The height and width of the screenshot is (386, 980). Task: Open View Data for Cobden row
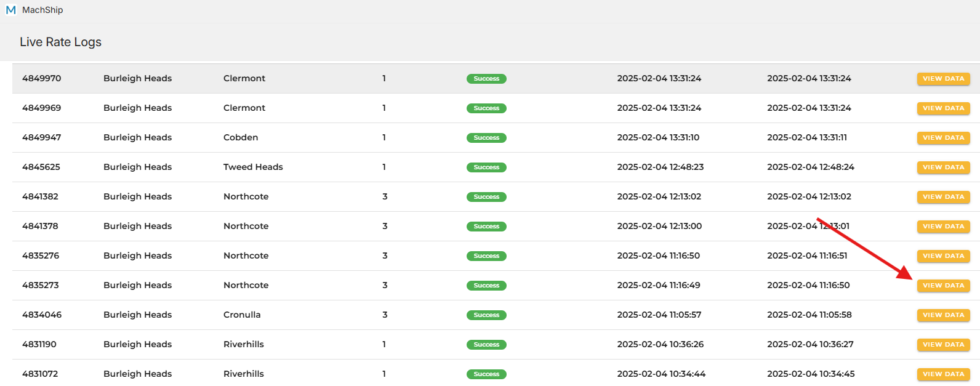coord(943,138)
